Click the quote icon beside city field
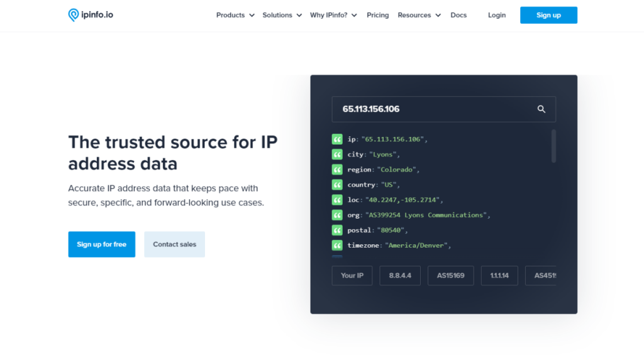Screen dimensions: 644x355 337,155
